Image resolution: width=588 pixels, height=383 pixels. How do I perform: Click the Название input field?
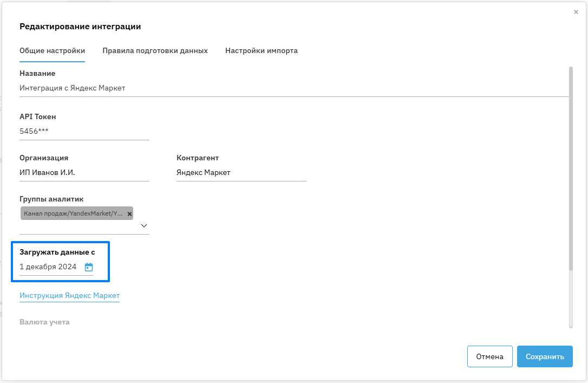point(292,88)
